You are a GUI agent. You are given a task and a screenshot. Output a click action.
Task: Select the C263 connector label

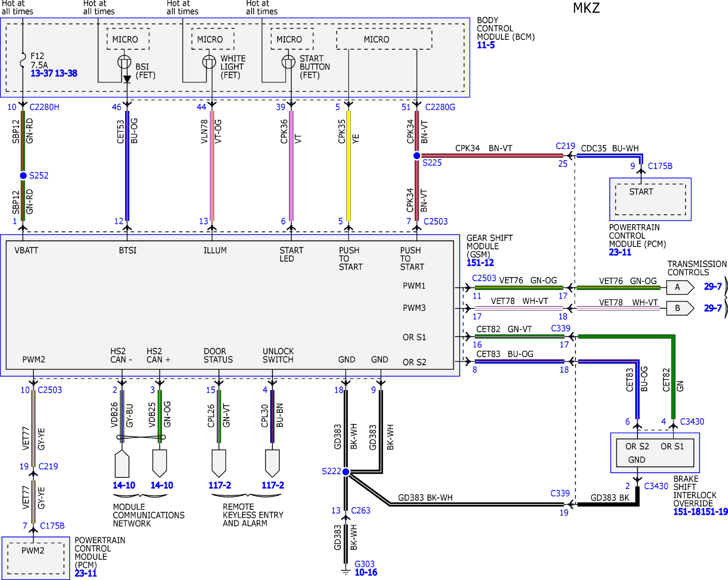click(361, 511)
